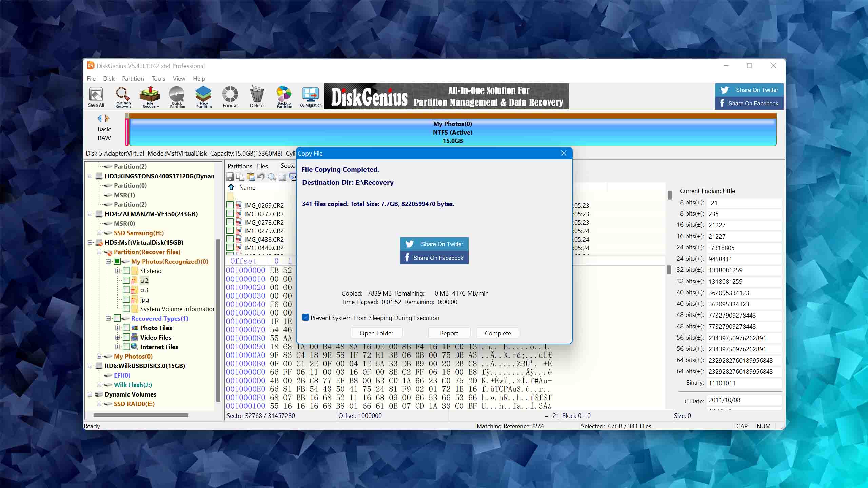Check the IMG_0440.CR2 file checkbox
The height and width of the screenshot is (488, 868).
click(x=230, y=247)
